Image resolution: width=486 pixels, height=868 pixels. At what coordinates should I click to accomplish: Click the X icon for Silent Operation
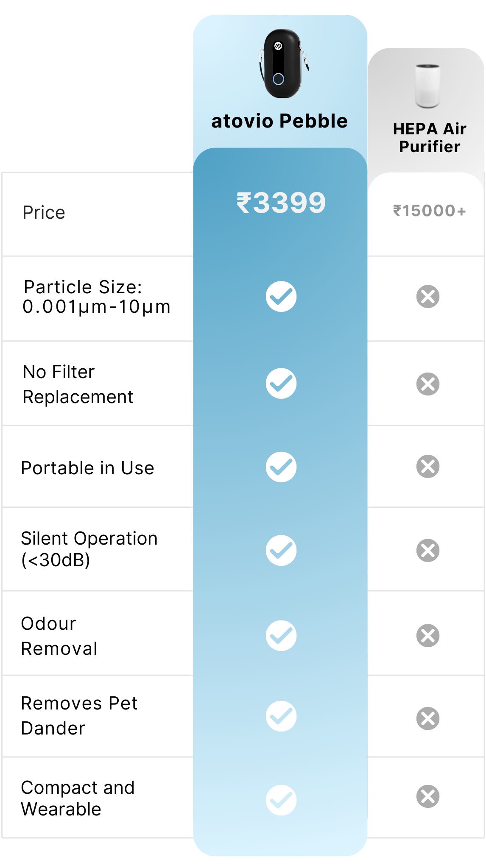(428, 551)
